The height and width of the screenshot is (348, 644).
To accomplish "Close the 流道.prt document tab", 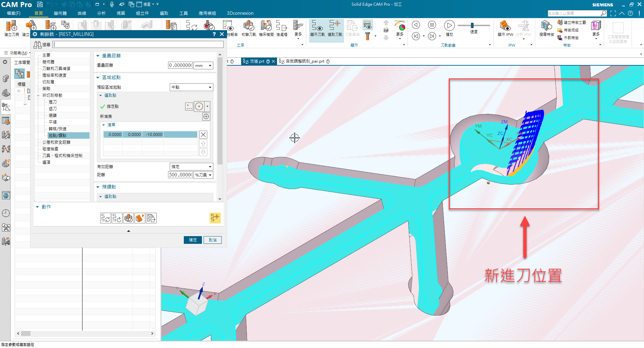I will (x=273, y=62).
